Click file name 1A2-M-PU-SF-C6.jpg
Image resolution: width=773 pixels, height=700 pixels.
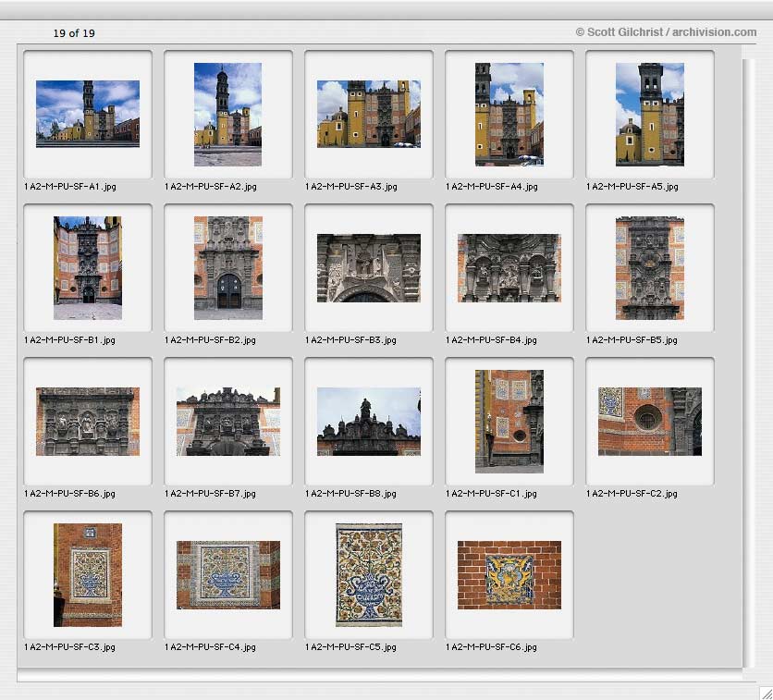(491, 646)
